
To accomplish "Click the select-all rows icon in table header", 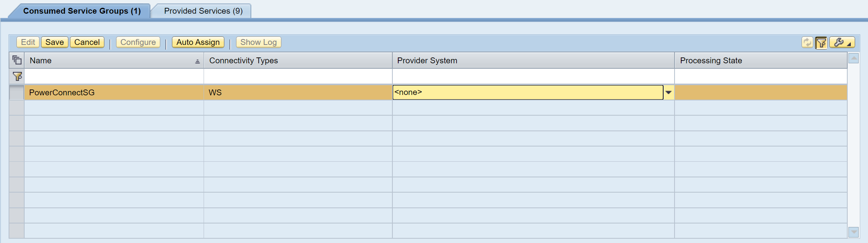I will click(17, 60).
